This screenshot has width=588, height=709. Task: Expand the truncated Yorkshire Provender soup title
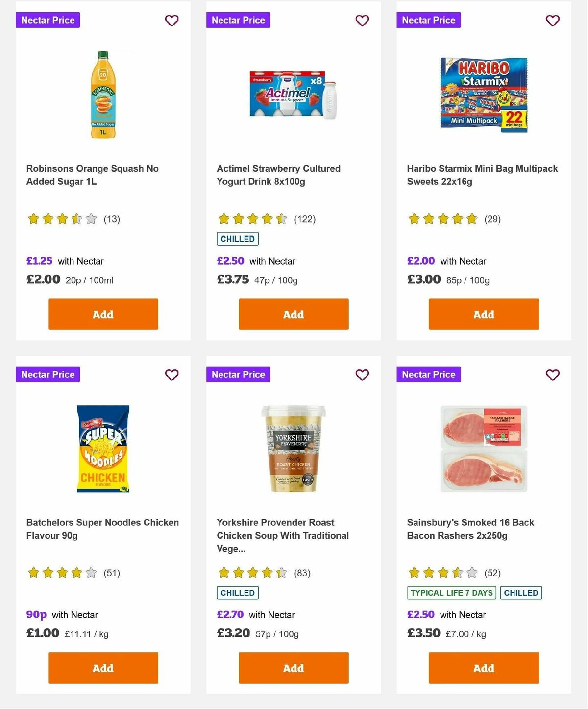pyautogui.click(x=282, y=535)
